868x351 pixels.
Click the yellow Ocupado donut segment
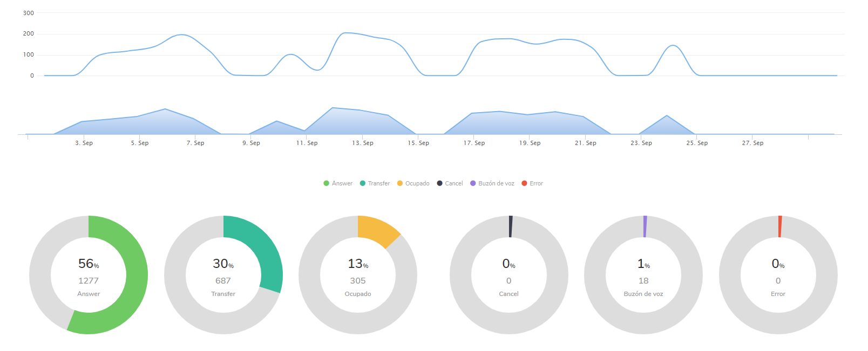pos(378,230)
